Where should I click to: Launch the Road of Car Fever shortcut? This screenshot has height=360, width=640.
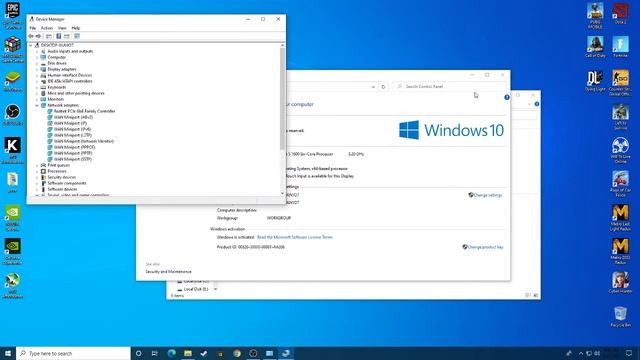(620, 184)
